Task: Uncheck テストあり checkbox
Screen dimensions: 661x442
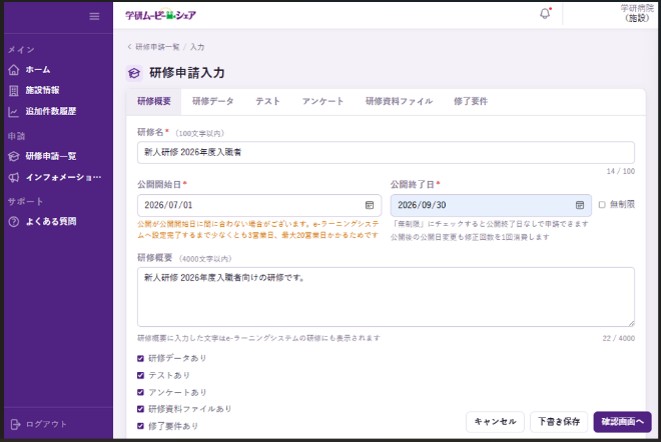Action: click(140, 375)
